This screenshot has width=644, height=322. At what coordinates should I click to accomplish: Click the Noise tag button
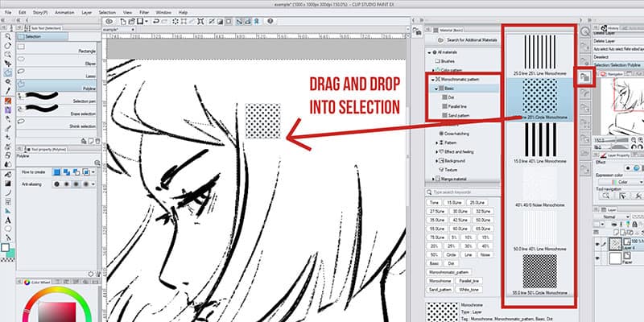pos(486,254)
